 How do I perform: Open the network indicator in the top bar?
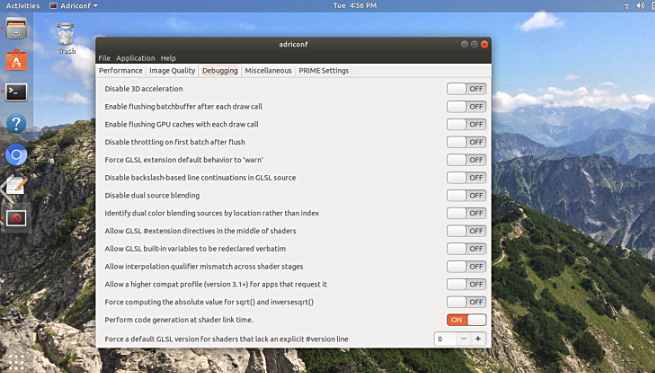(x=627, y=5)
